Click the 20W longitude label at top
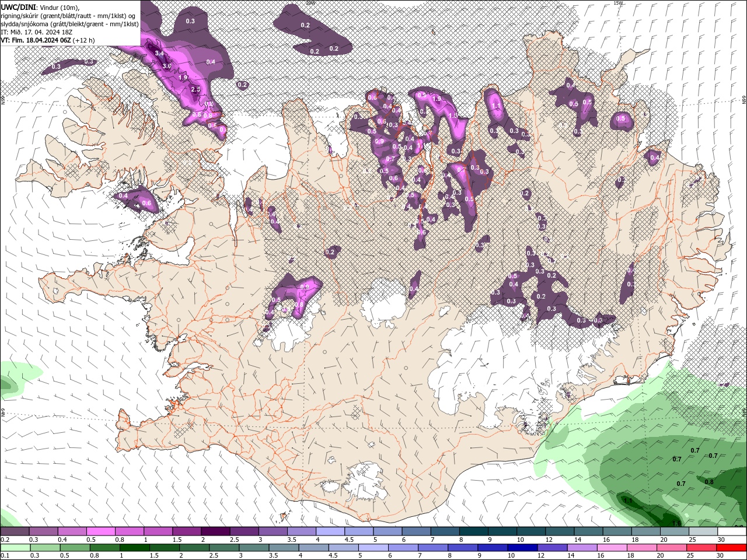The image size is (747, 560). point(311,3)
